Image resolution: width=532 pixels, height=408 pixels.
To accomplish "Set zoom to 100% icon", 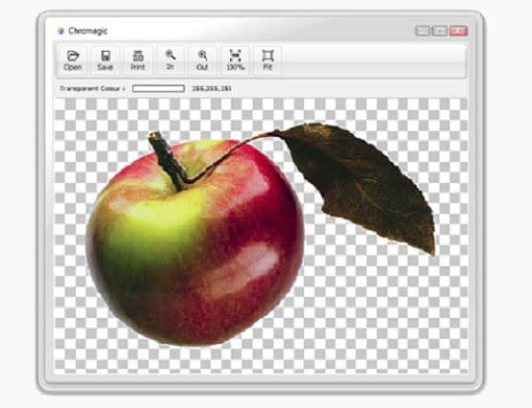I will 235,60.
